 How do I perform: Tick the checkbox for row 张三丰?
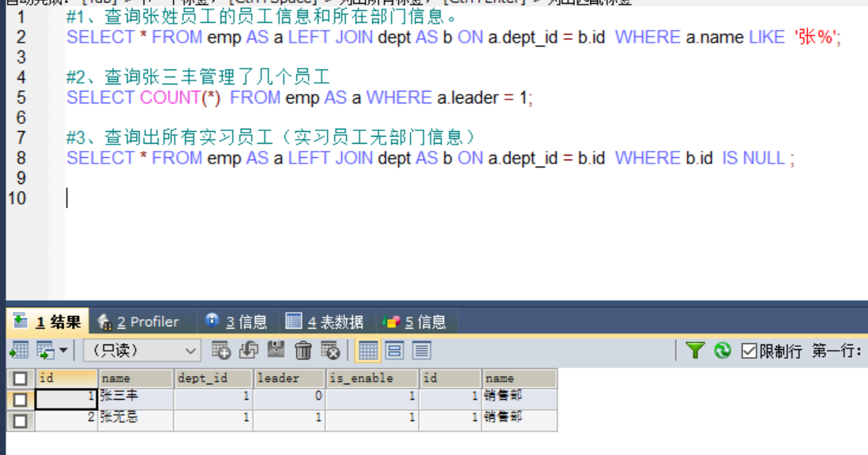coord(20,399)
